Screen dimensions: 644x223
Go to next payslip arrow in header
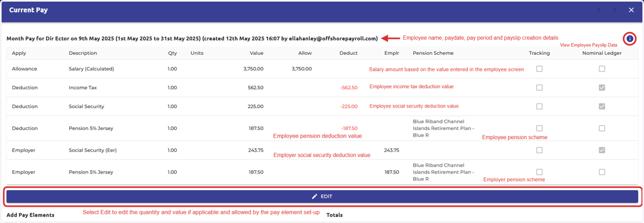point(615,10)
